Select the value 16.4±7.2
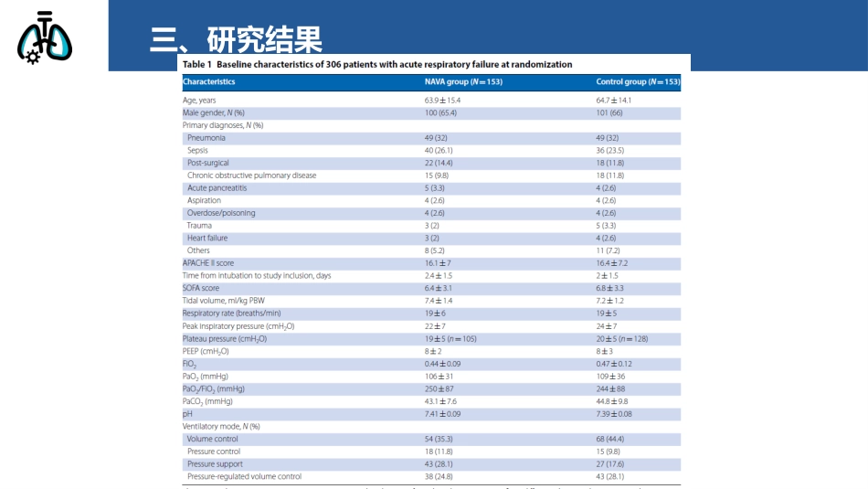868x489 pixels. point(611,263)
